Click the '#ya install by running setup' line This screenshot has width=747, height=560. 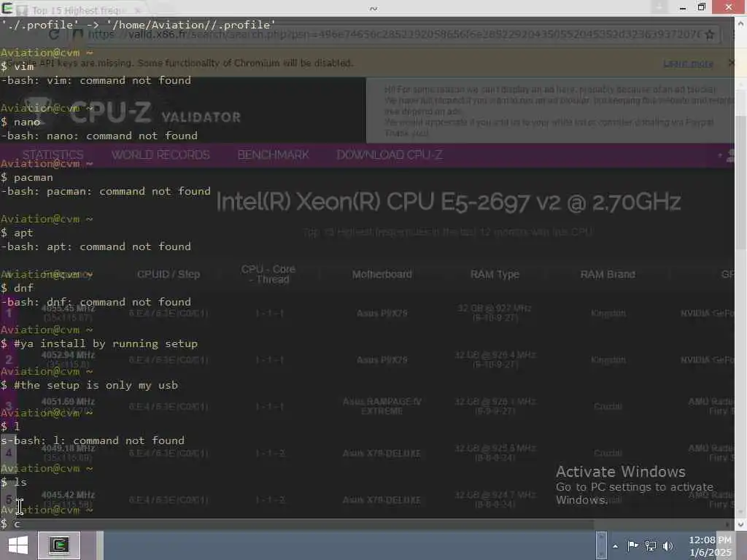tap(99, 344)
